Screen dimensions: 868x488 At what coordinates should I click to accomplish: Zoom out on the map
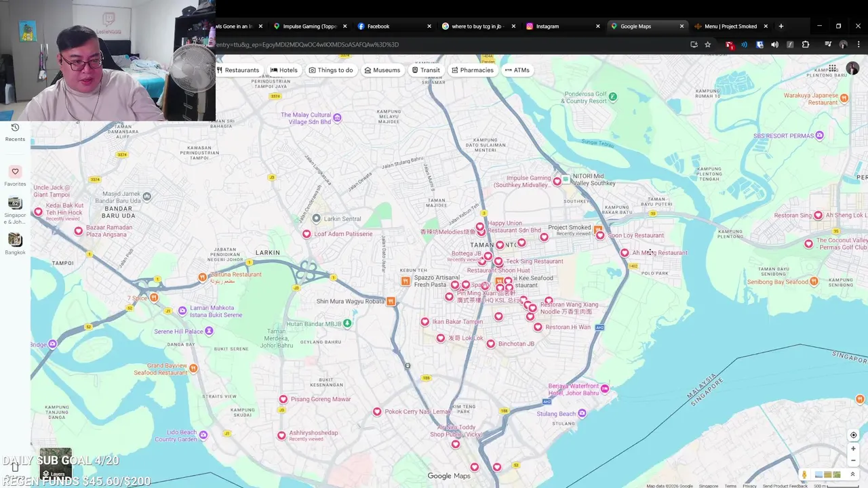[853, 461]
